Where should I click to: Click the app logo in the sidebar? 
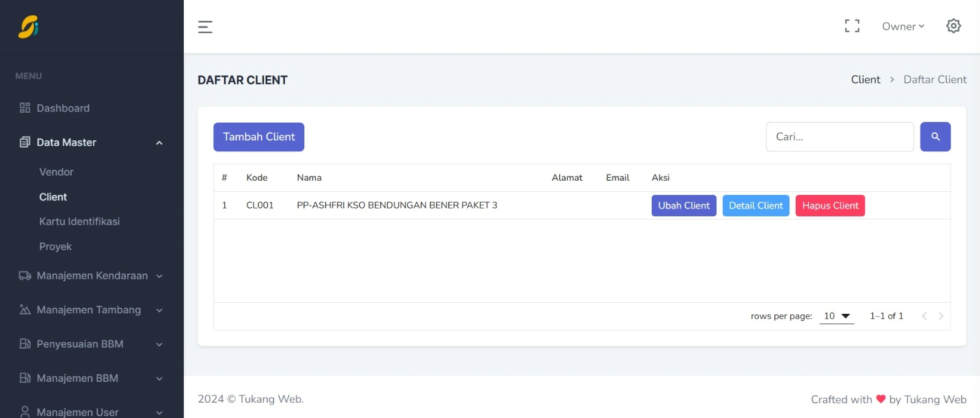(29, 27)
